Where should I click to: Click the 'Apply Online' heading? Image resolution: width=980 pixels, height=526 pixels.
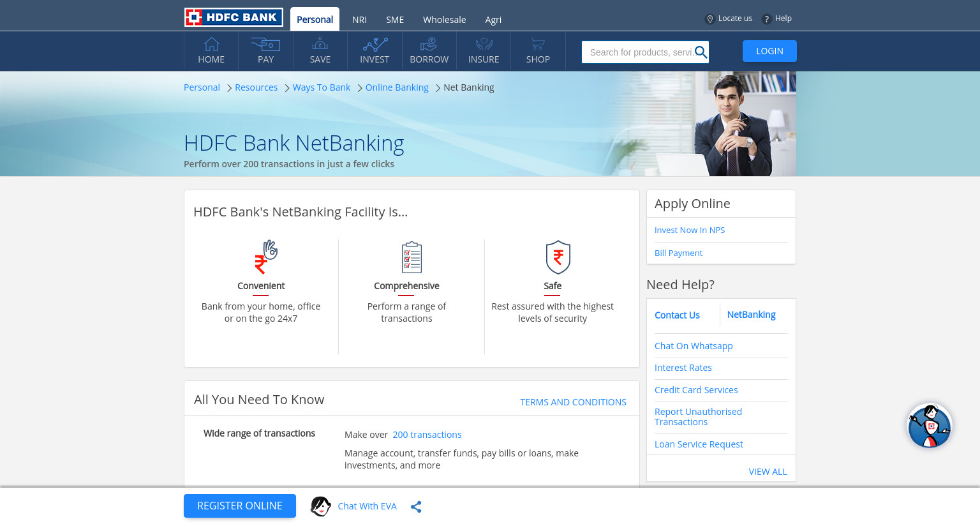(692, 204)
